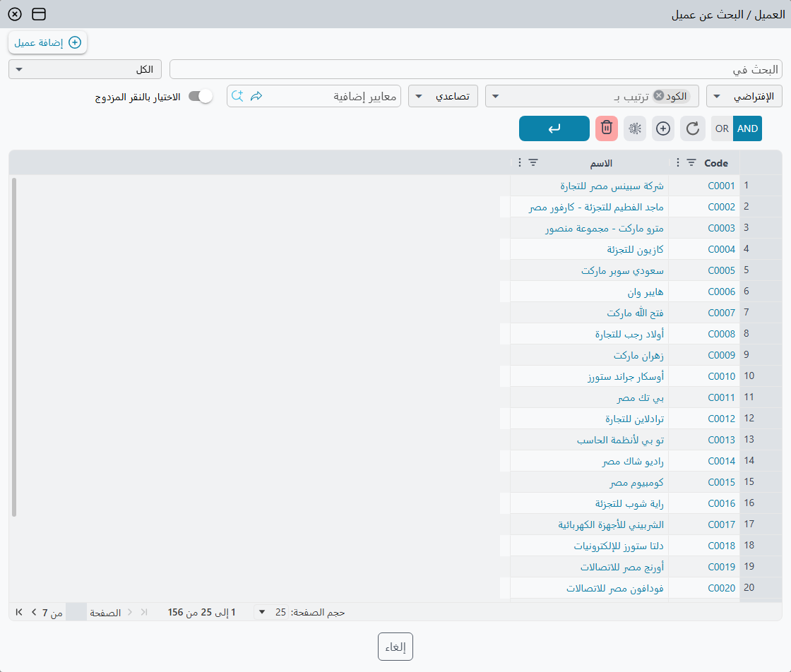Toggle الاختيار بالنقر المزدوج switch

point(201,96)
